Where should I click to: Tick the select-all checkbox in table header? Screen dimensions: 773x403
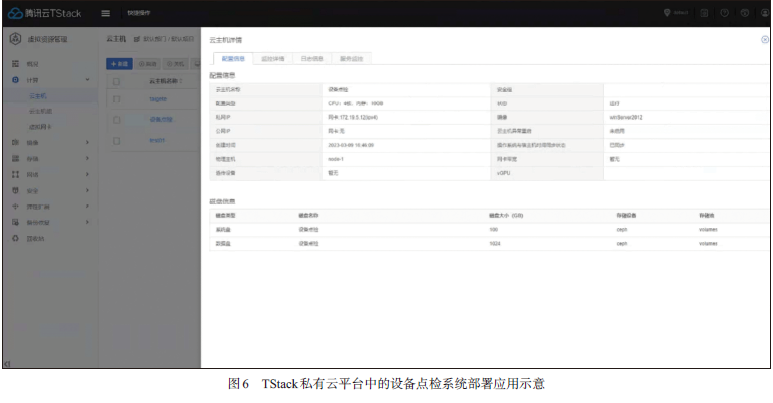pos(116,81)
